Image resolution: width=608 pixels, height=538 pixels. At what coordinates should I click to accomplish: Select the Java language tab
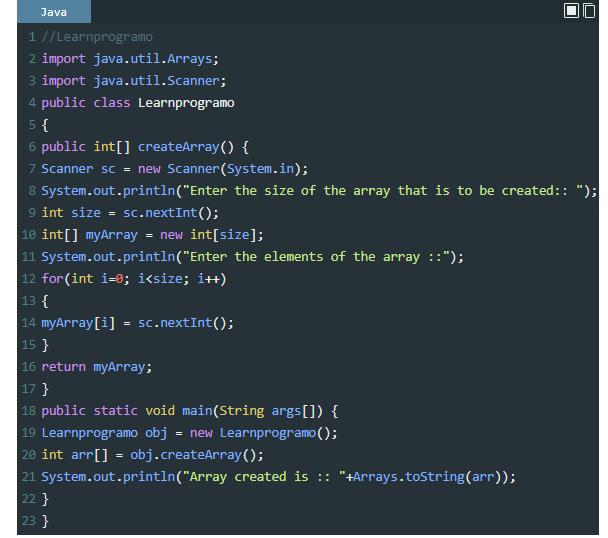pyautogui.click(x=54, y=12)
